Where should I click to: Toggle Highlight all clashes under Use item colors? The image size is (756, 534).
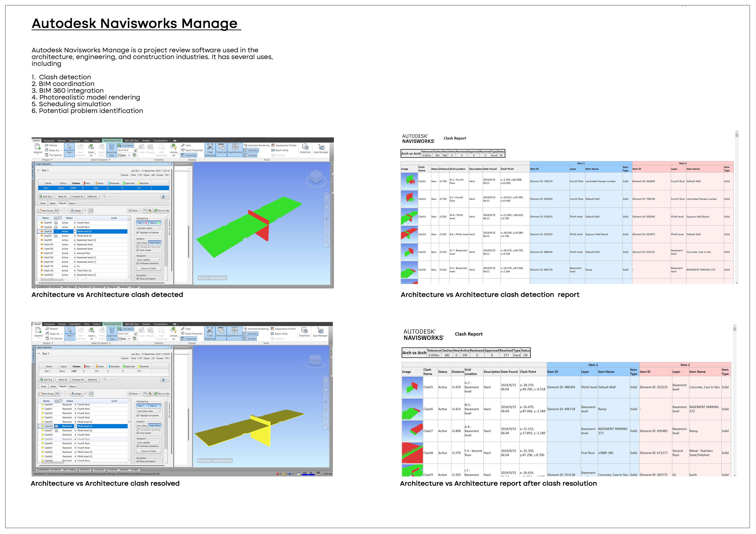tap(138, 232)
